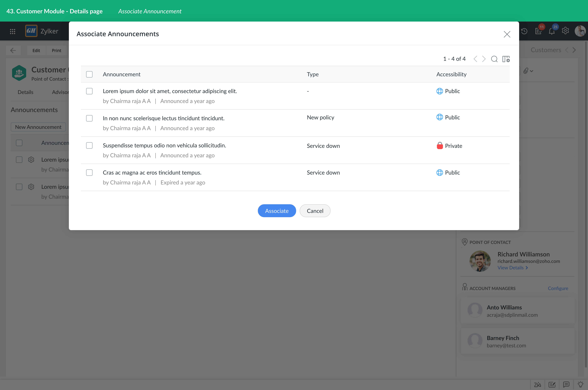Go to the previous customer record
The width and height of the screenshot is (588, 390).
[x=567, y=50]
